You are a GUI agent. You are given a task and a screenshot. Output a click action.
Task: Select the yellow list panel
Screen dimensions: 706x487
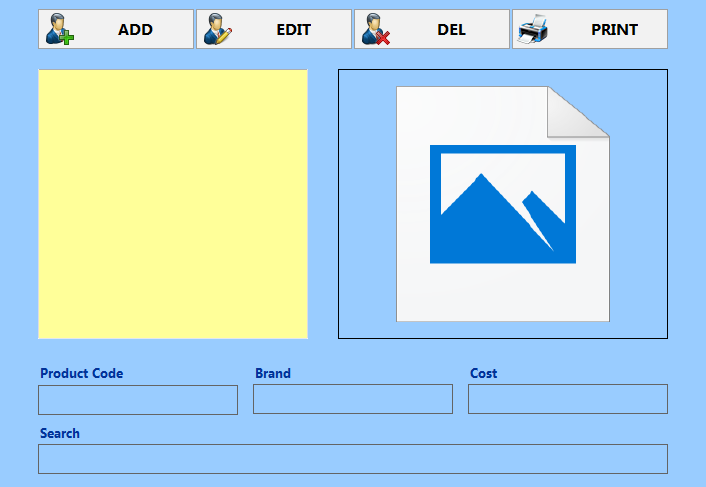[x=173, y=204]
